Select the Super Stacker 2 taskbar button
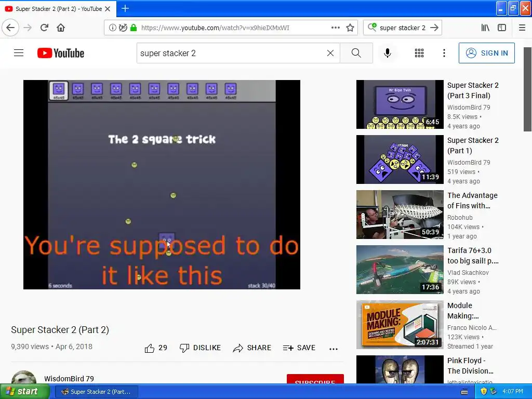532x399 pixels. [97, 392]
